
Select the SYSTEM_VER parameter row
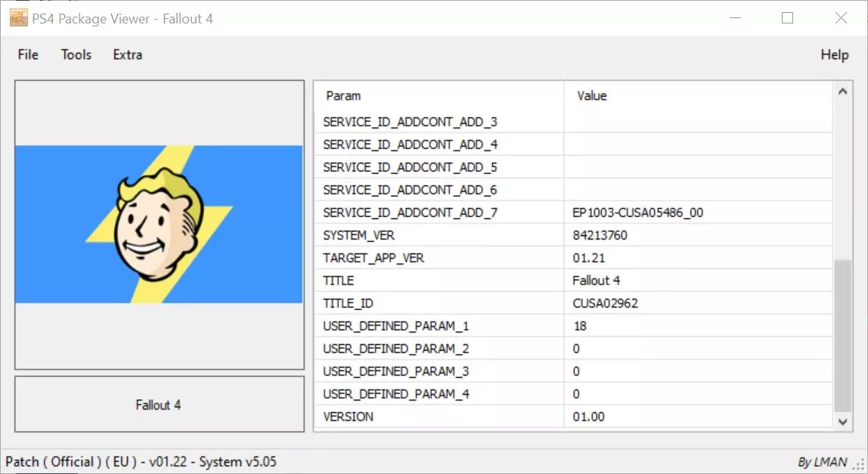coord(358,235)
